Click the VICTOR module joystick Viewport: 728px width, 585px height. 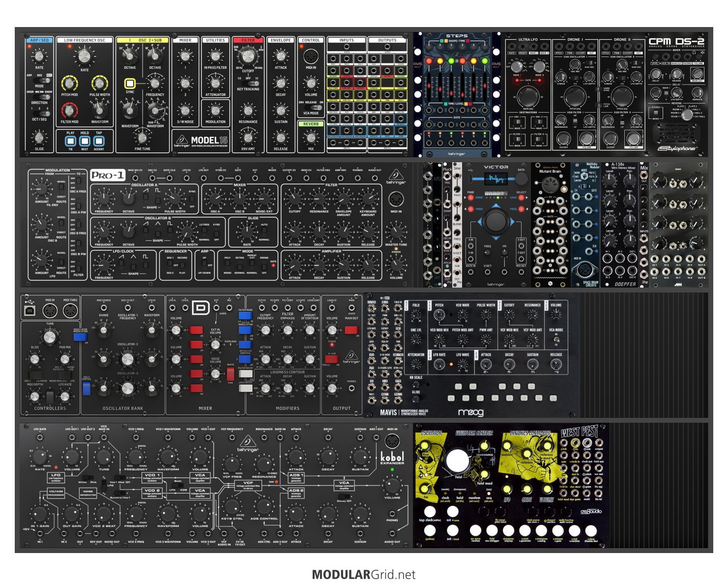(x=495, y=222)
